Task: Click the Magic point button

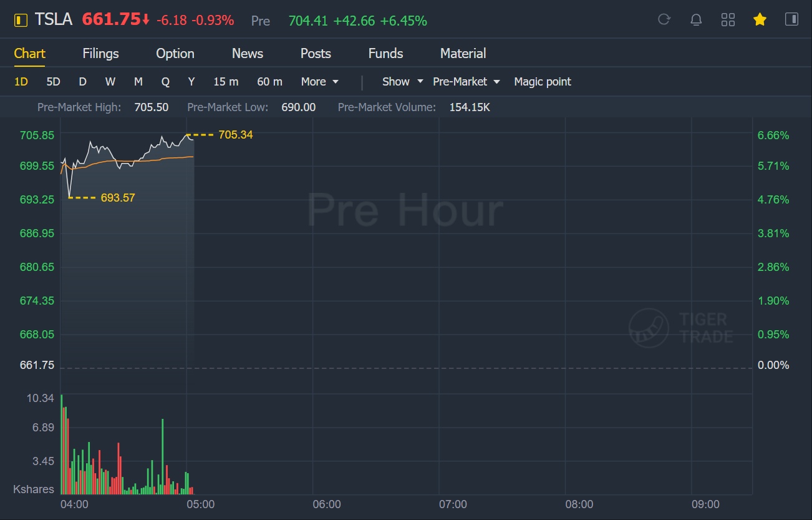Action: coord(543,82)
